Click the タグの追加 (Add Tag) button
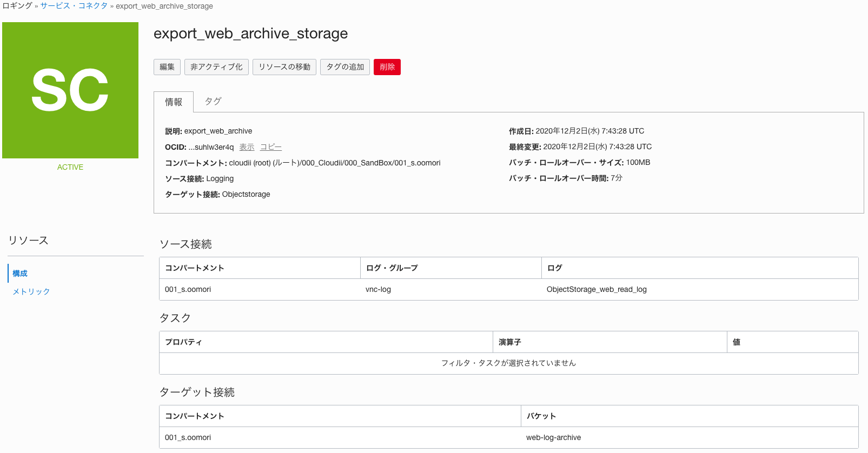Screen dimensions: 868x453 345,67
